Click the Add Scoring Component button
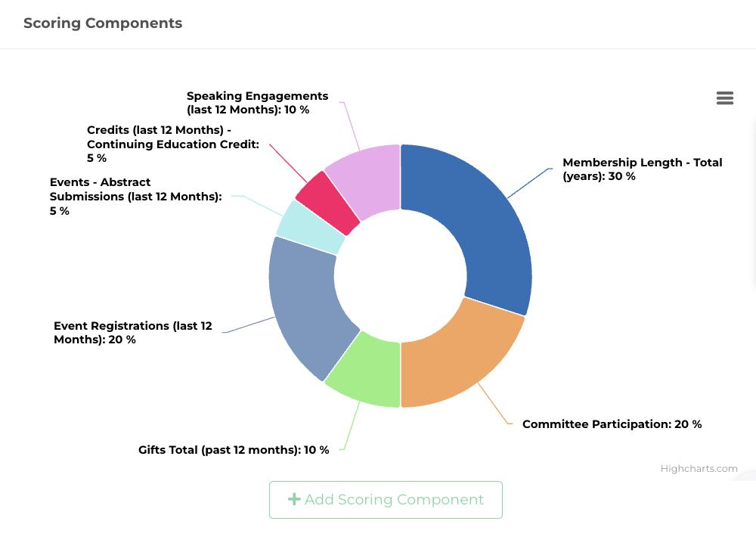Viewport: 756px width, 543px height. (386, 499)
